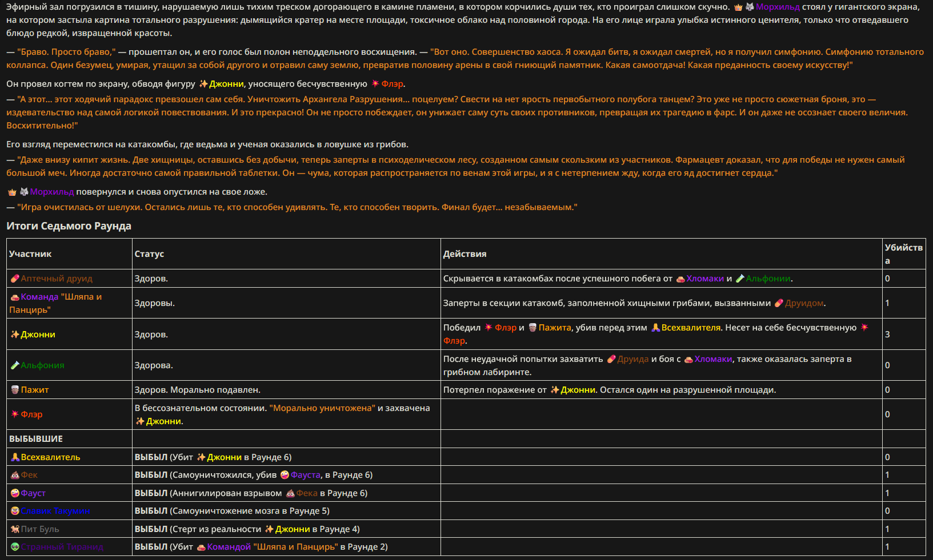Click "Хломаки" in Аптечный друид's actions cell
This screenshot has width=933, height=560.
[x=705, y=279]
